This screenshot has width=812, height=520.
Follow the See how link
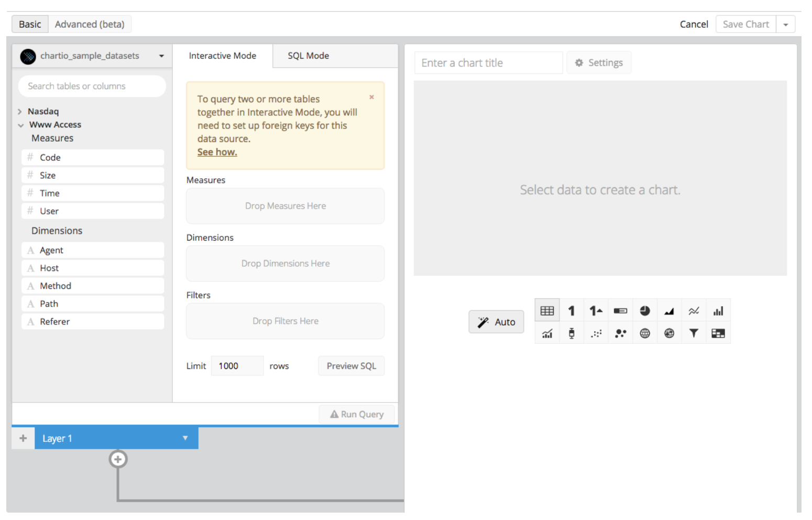[217, 152]
